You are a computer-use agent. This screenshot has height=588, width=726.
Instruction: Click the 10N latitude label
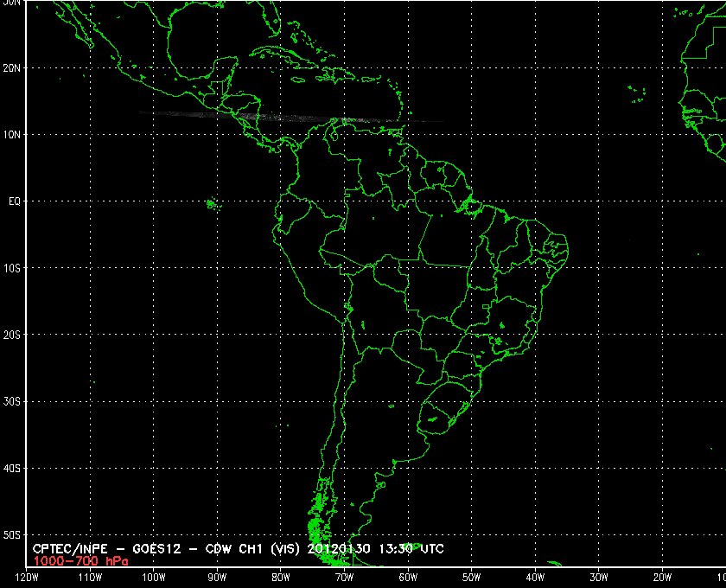point(12,135)
